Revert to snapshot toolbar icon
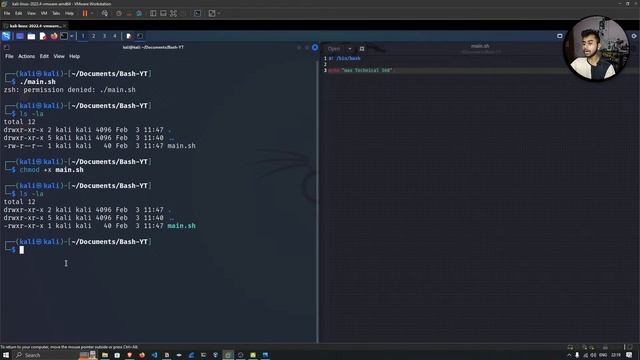This screenshot has height=360, width=640. coord(129,13)
